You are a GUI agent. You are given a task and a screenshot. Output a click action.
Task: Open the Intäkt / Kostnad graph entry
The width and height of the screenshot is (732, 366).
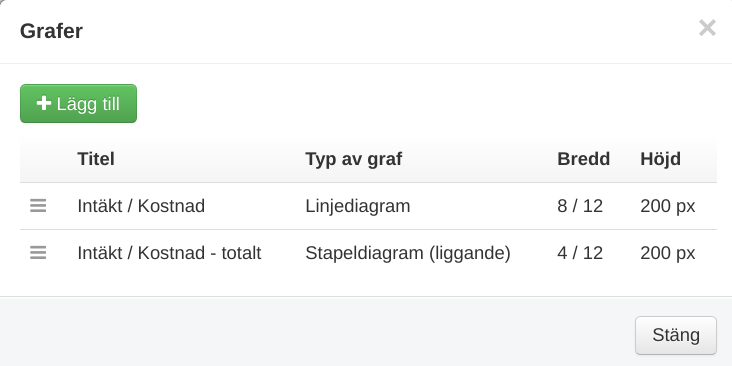point(141,206)
